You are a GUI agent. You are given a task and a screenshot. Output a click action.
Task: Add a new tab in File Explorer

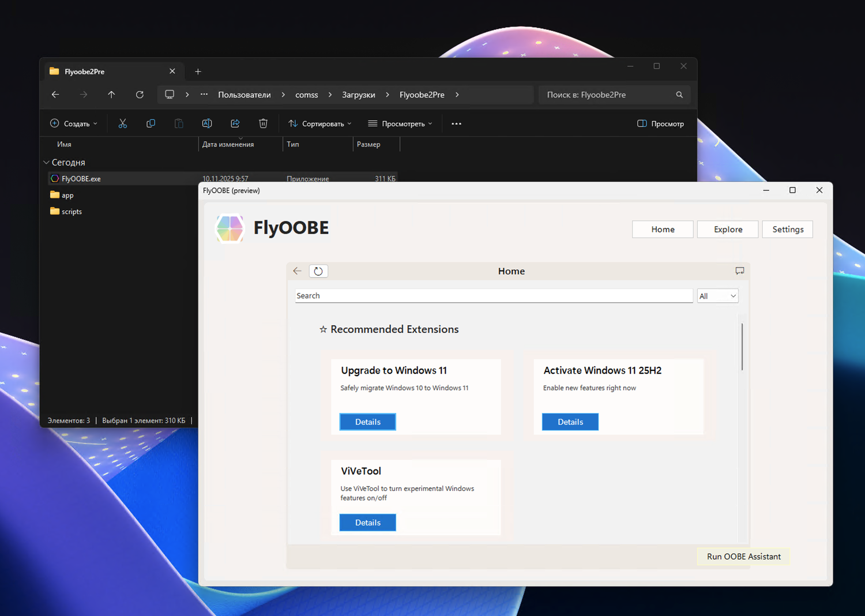pyautogui.click(x=198, y=72)
